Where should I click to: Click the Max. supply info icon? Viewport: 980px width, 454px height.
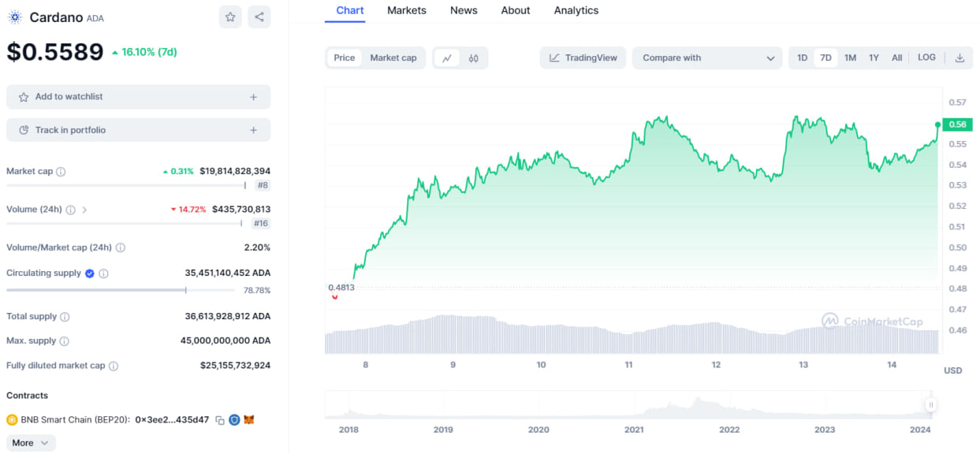point(65,341)
